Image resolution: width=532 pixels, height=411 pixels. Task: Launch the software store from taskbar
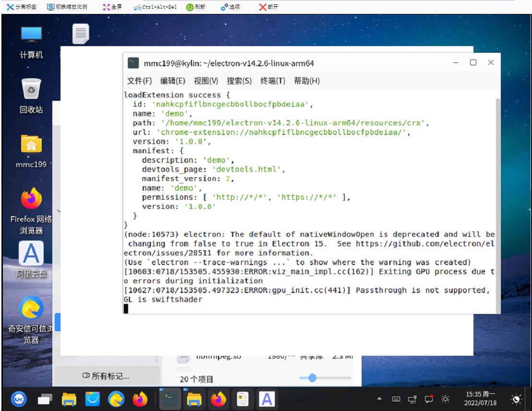(93, 399)
